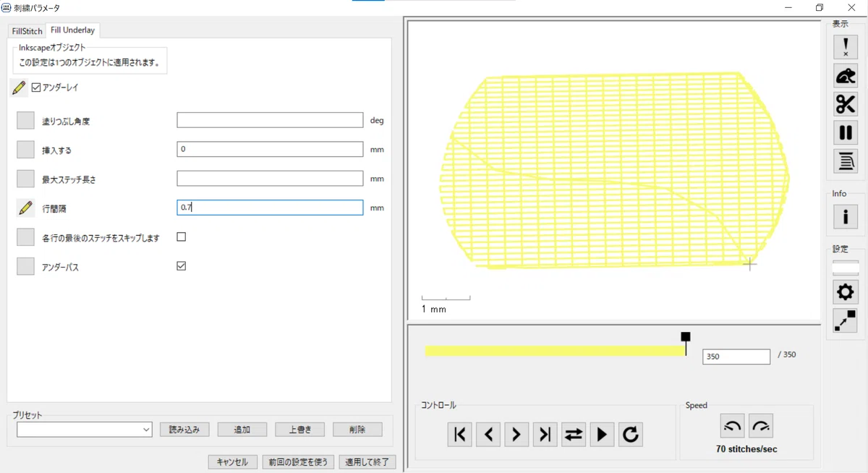
Task: Toggle the trims scissors icon
Action: [846, 104]
